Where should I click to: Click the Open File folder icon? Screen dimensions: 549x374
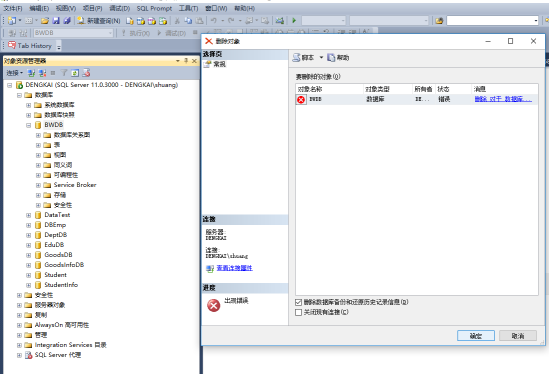point(44,21)
